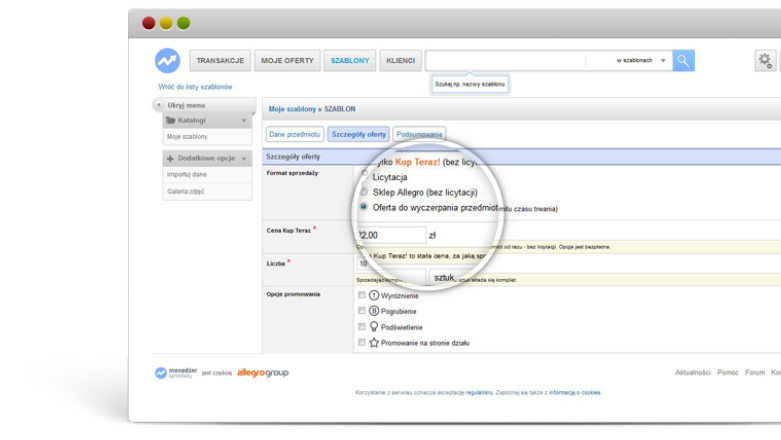
Task: Click the Cena Kup Teraz price field
Action: coord(391,235)
